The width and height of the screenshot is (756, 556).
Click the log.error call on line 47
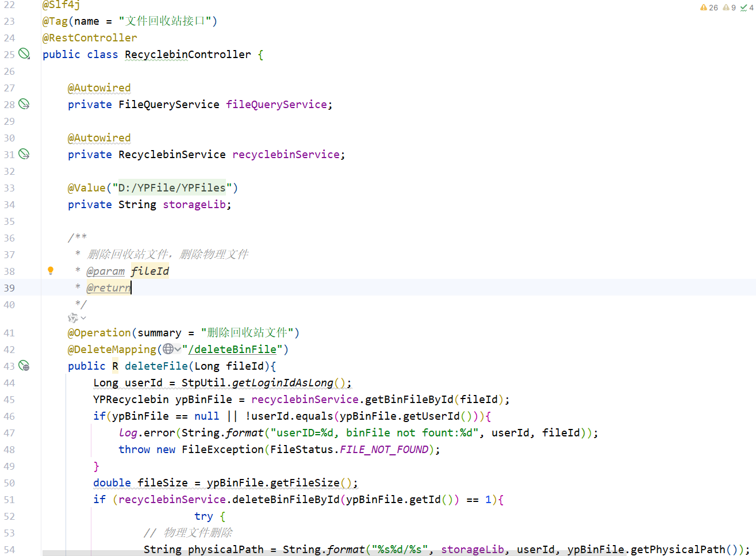[x=147, y=433]
